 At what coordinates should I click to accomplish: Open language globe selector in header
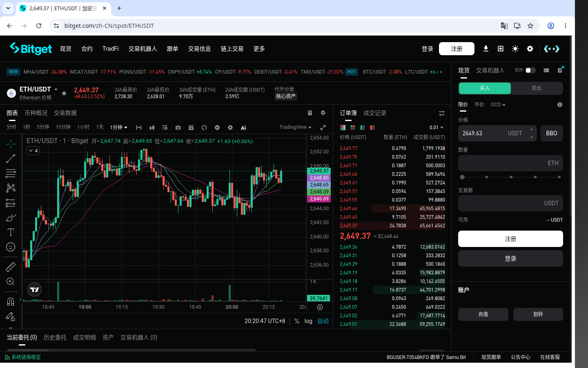501,49
